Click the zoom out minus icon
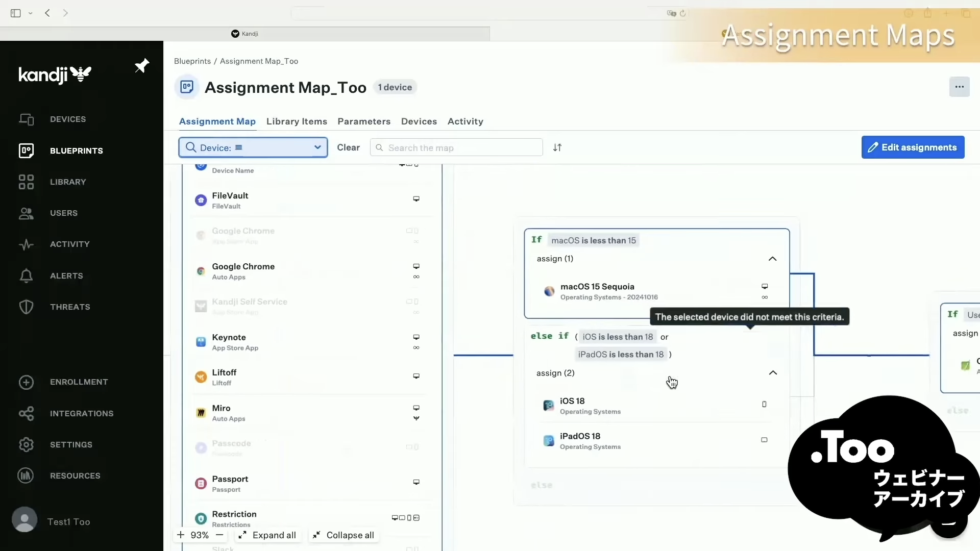The width and height of the screenshot is (980, 551). (219, 535)
